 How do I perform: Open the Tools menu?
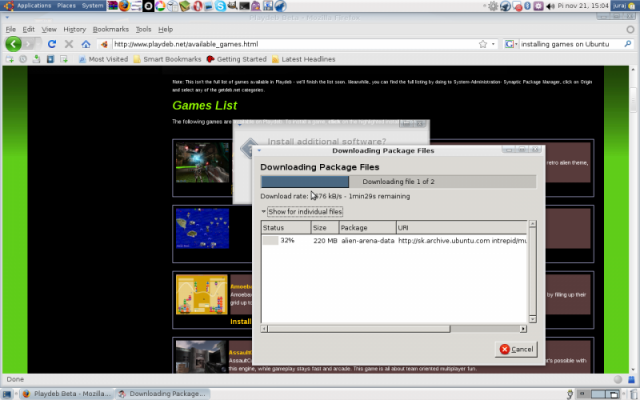[x=143, y=29]
